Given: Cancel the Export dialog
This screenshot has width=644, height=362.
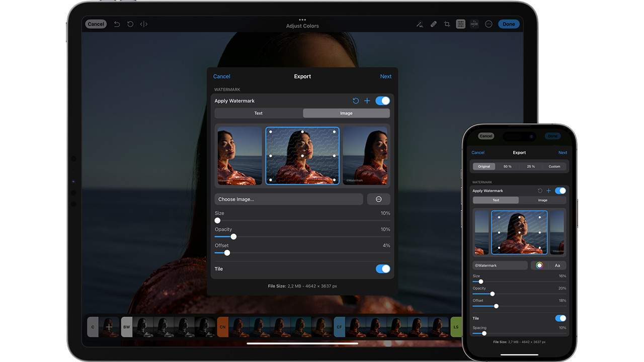Looking at the screenshot, I should coord(221,76).
